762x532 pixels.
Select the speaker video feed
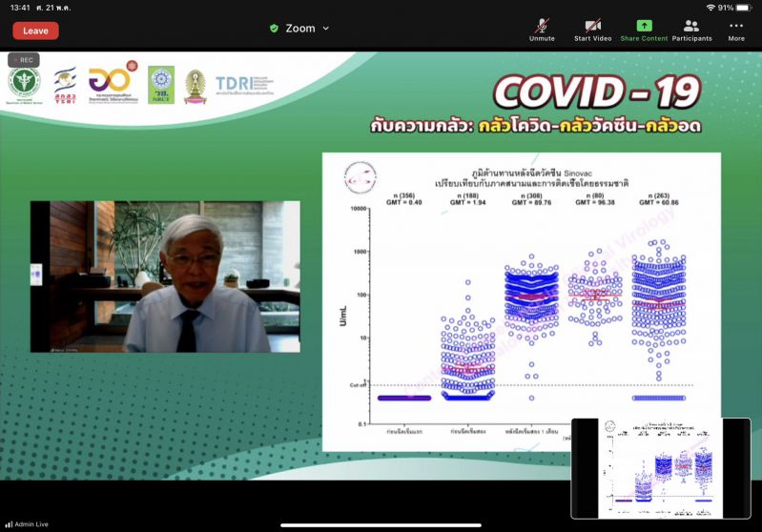click(165, 276)
